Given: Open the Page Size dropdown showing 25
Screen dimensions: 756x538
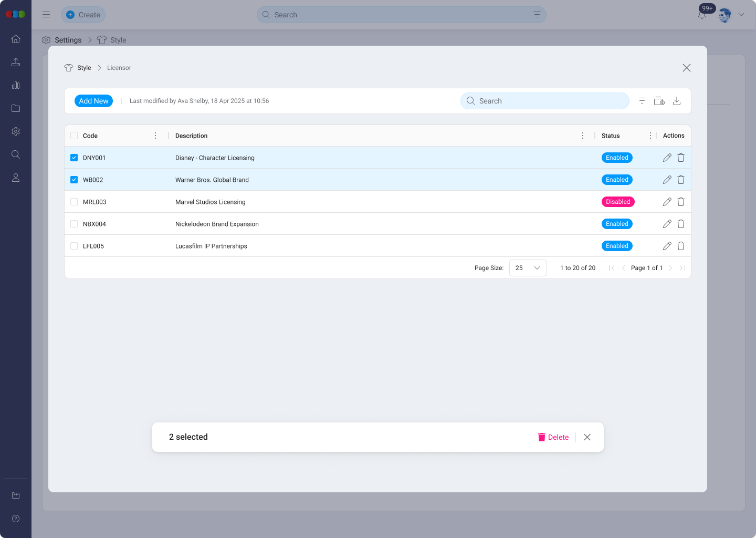Looking at the screenshot, I should 528,268.
